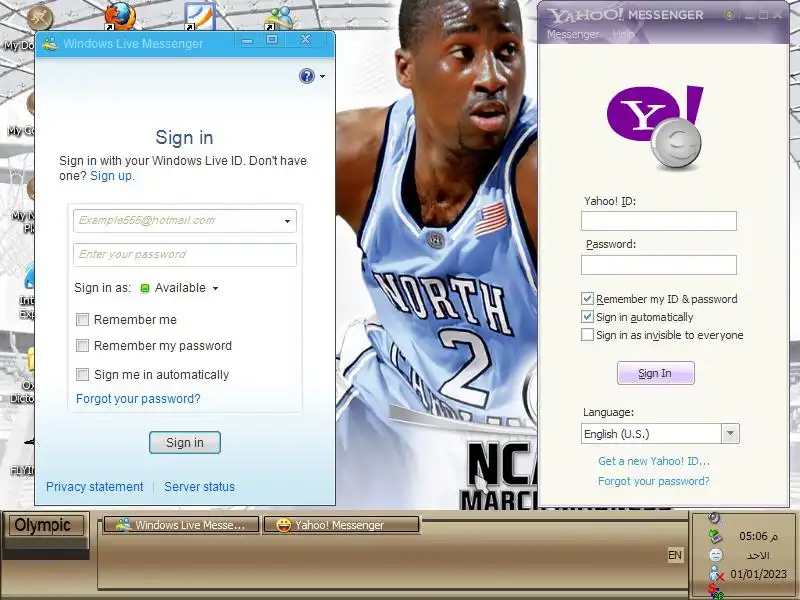Open the desktop shortcut with orange swoosh
The image size is (800, 600).
pos(200,16)
